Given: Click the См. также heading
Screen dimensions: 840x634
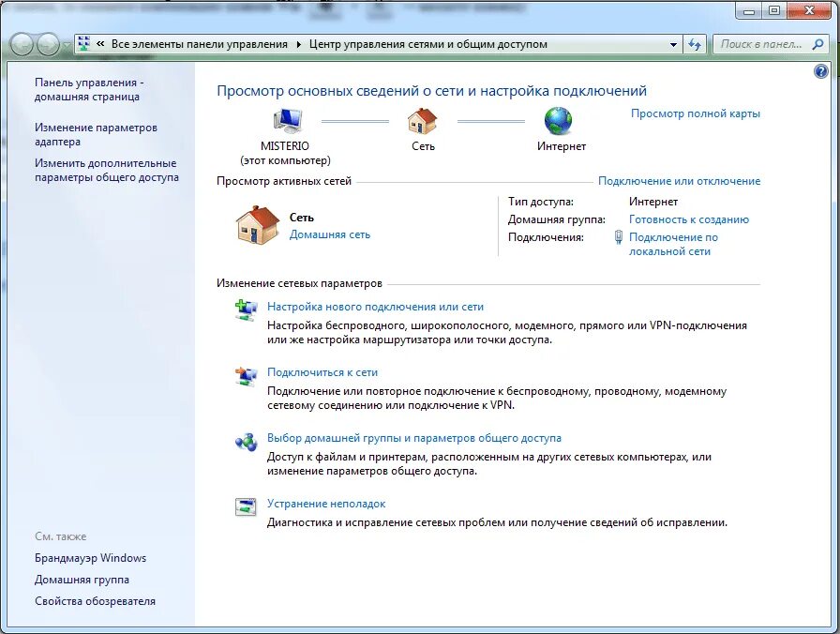Looking at the screenshot, I should pyautogui.click(x=61, y=536).
